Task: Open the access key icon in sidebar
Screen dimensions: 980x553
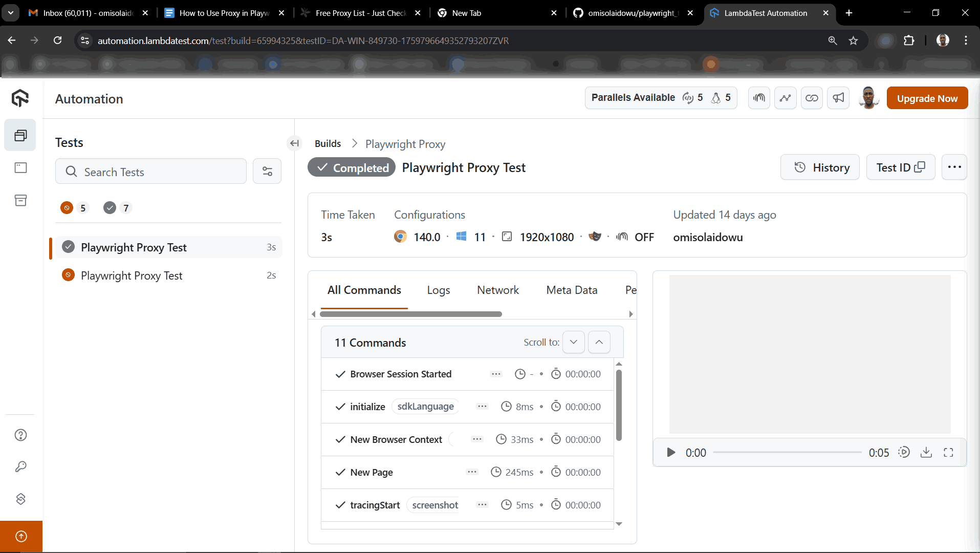Action: pos(20,466)
